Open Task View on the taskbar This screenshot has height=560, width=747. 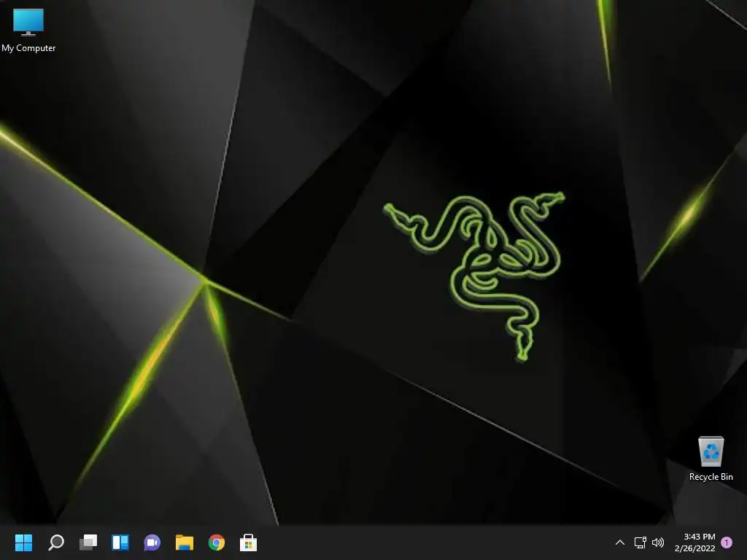coord(88,542)
